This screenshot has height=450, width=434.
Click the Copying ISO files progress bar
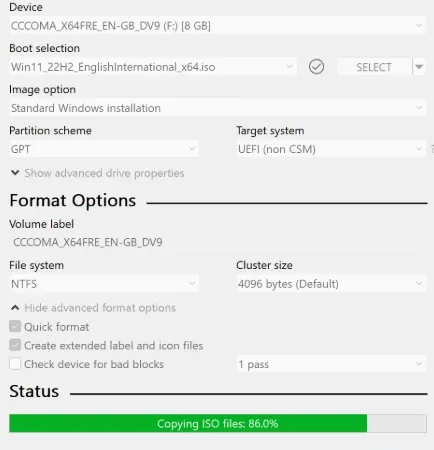tap(218, 423)
